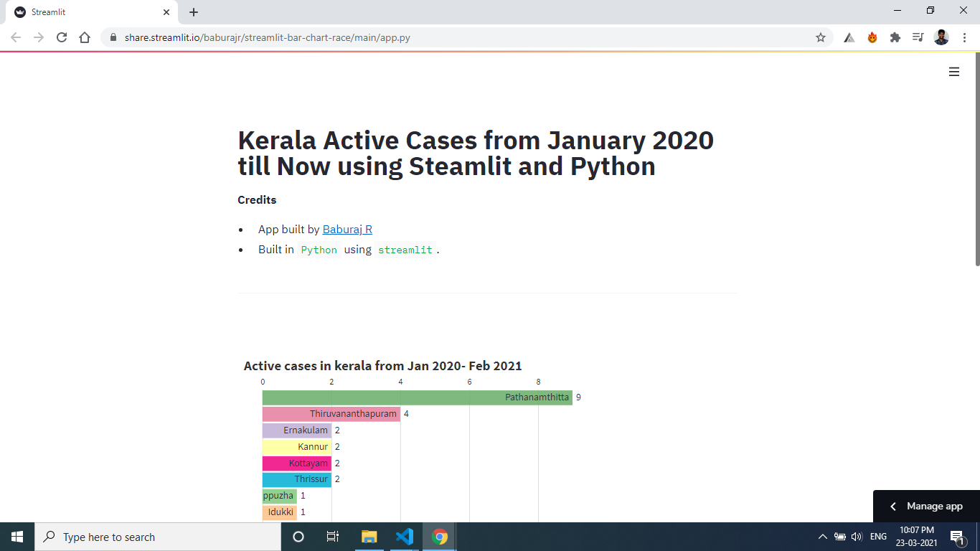Reload the Streamlit page
Image resolution: width=980 pixels, height=551 pixels.
62,37
